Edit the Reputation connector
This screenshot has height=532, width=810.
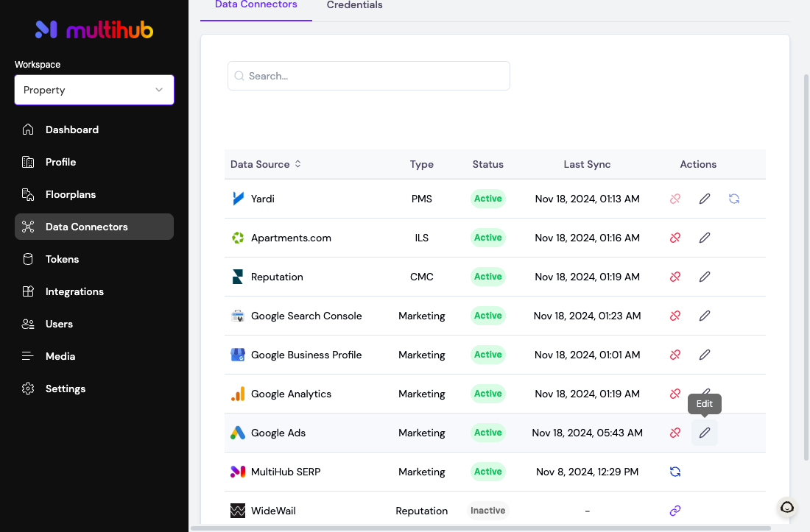705,277
